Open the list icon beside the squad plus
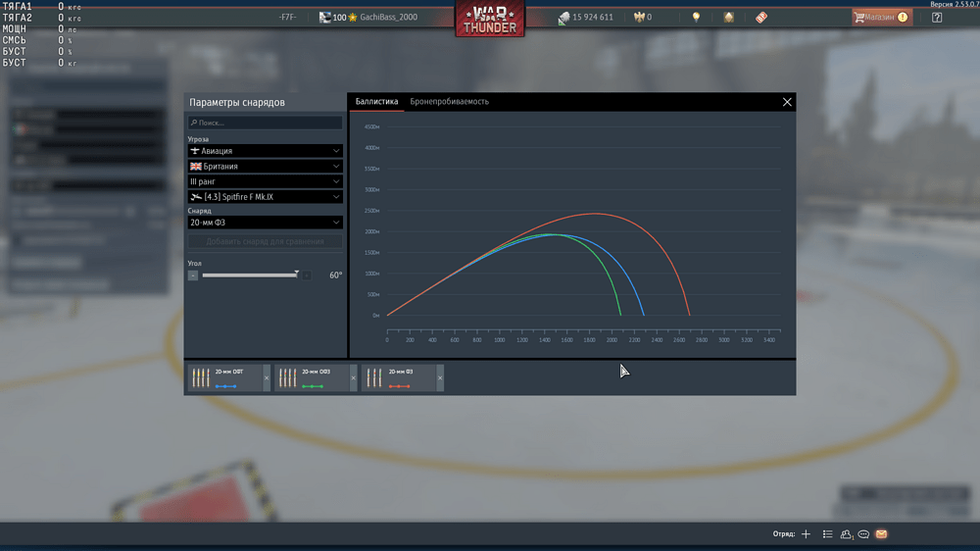 point(828,534)
